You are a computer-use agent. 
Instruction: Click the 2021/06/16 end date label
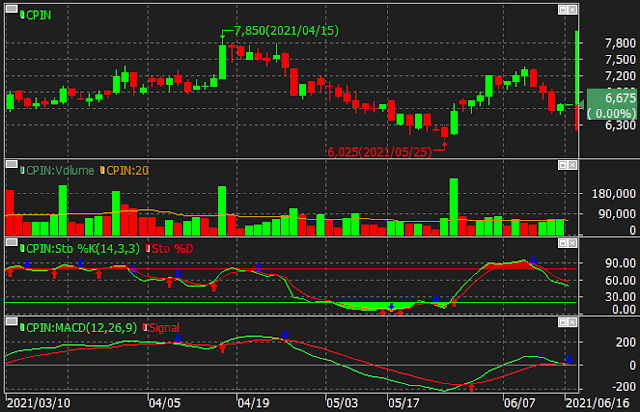[598, 403]
